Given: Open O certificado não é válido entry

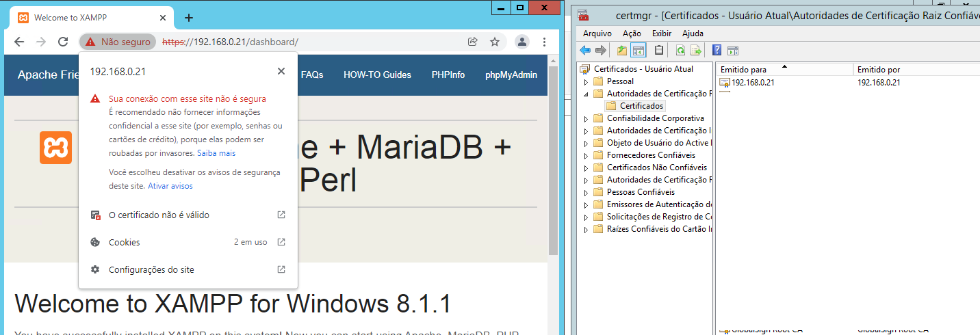Looking at the screenshot, I should tap(188, 215).
